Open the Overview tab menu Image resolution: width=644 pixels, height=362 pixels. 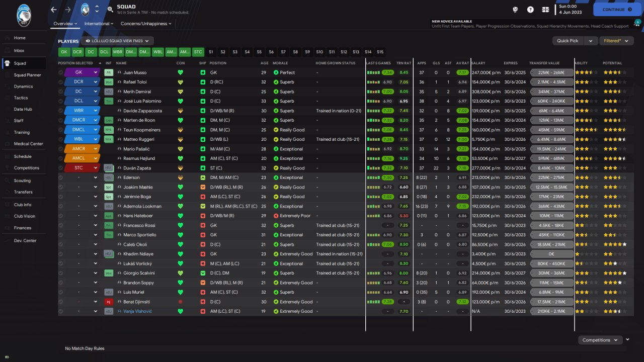pyautogui.click(x=65, y=24)
